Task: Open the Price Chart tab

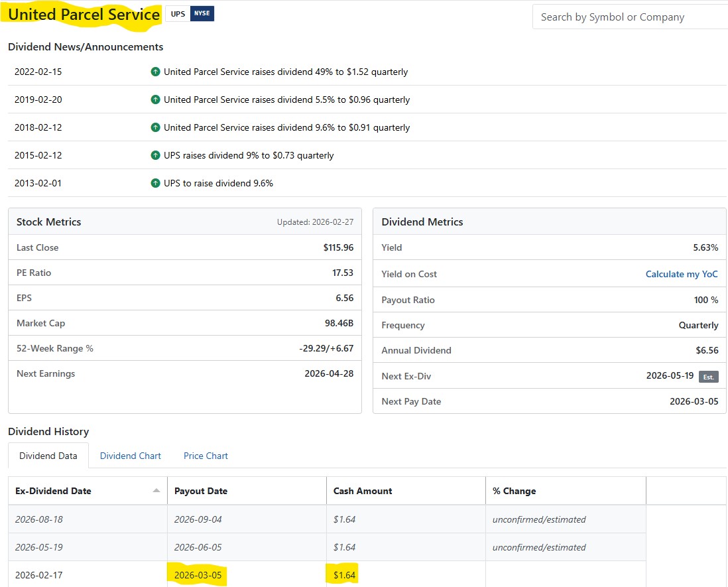Action: click(206, 456)
